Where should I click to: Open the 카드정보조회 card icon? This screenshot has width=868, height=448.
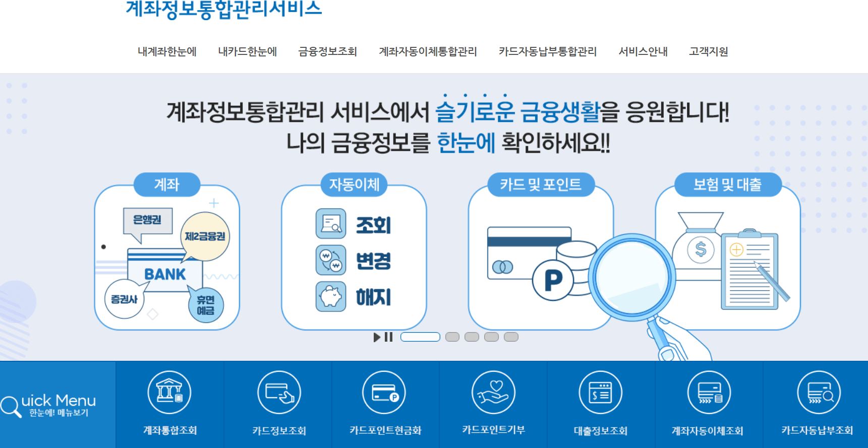click(x=279, y=392)
